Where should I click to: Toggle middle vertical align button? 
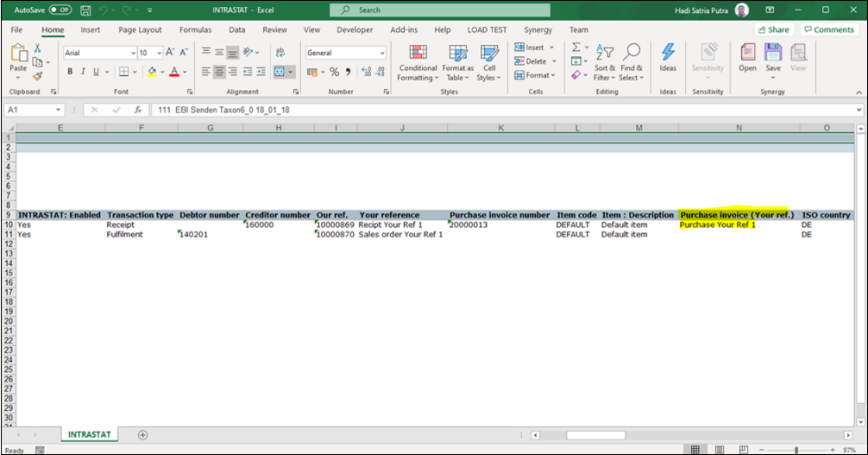pos(219,53)
